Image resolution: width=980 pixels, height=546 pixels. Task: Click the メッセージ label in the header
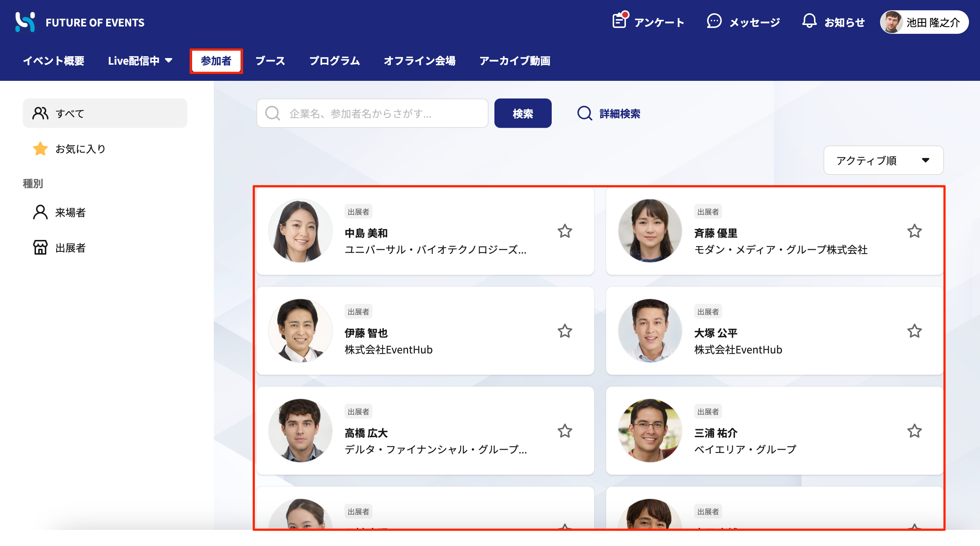754,23
